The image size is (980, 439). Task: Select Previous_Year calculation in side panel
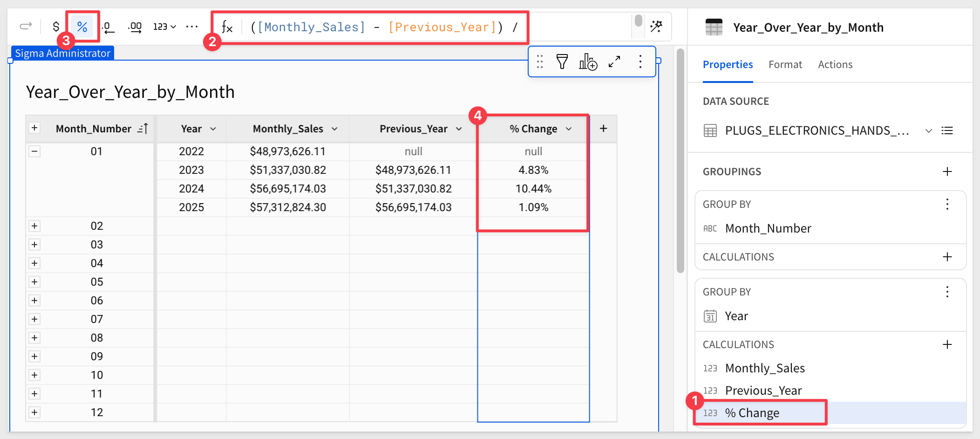click(763, 391)
